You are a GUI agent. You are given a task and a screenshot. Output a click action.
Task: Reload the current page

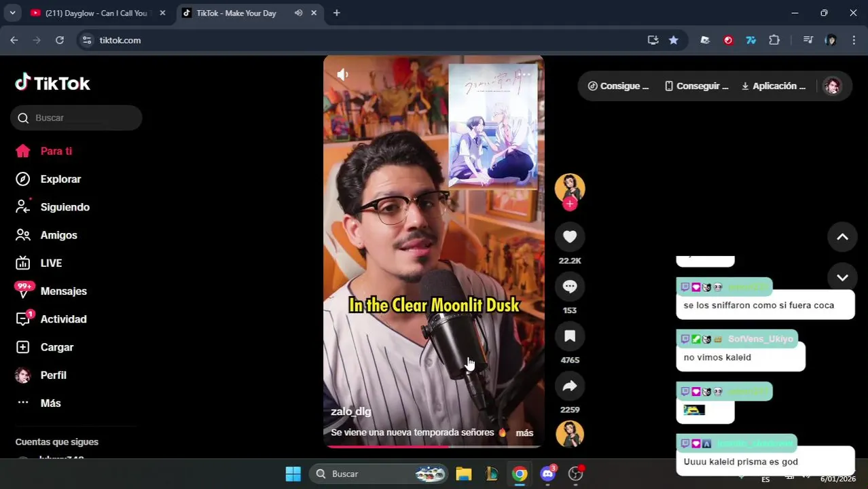tap(60, 40)
